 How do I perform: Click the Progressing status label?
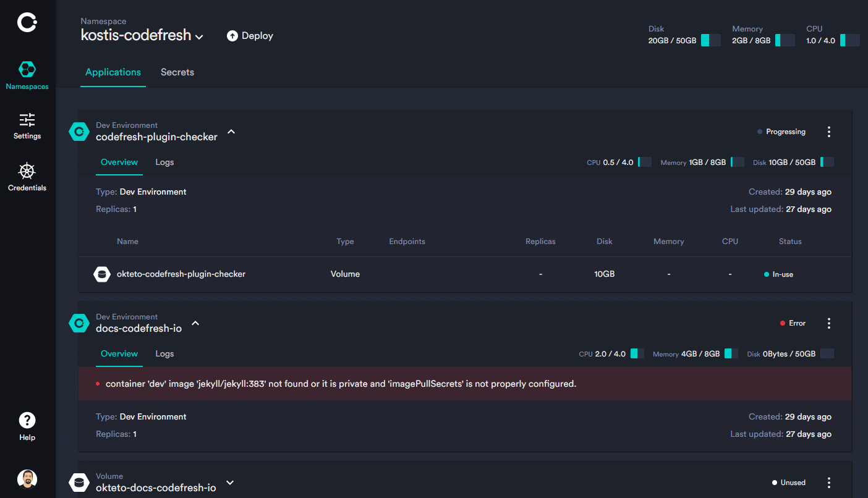[781, 132]
